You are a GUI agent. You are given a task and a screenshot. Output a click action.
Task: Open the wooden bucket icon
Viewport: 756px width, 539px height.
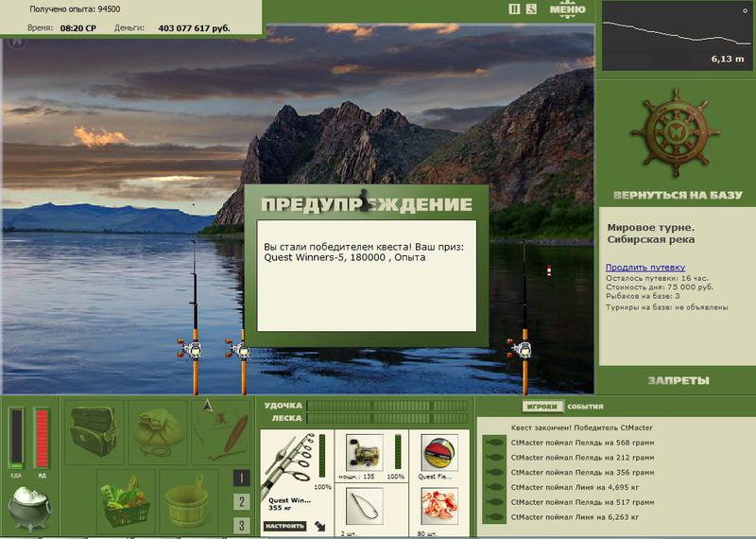(x=188, y=501)
